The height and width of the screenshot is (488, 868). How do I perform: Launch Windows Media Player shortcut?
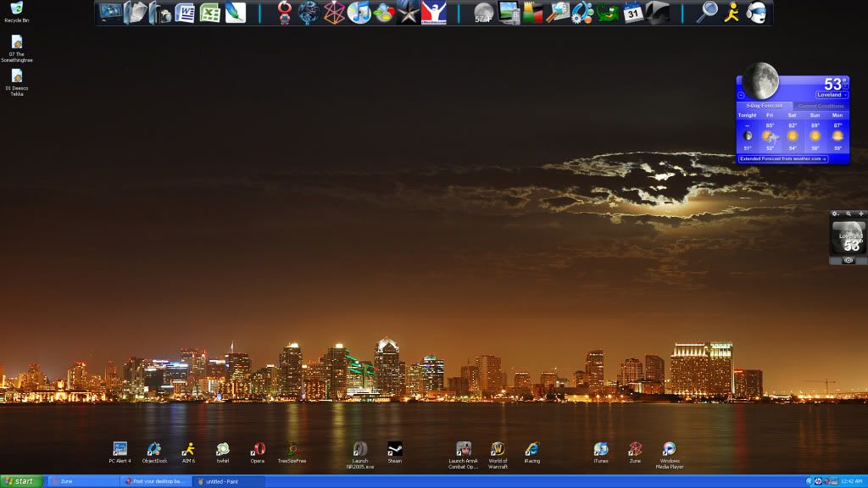(669, 449)
